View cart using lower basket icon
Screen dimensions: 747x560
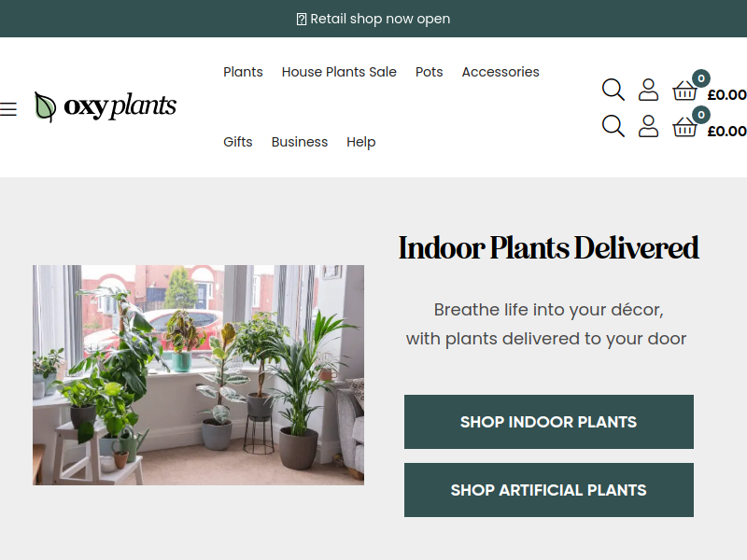coord(685,127)
